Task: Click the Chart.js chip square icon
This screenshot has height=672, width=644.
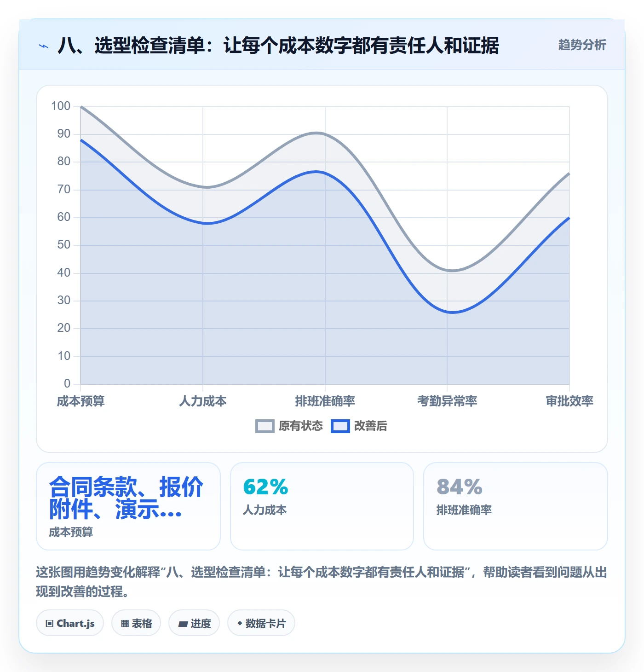Action: pos(50,624)
